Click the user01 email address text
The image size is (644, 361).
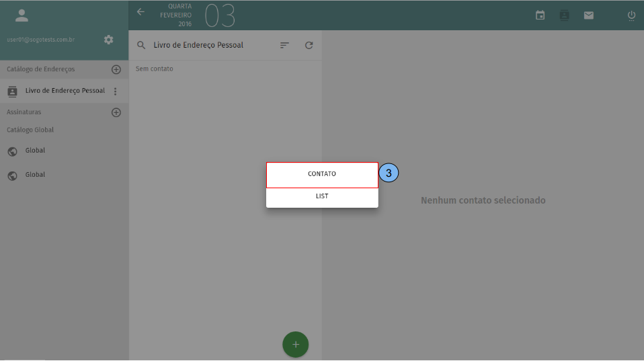tap(40, 40)
